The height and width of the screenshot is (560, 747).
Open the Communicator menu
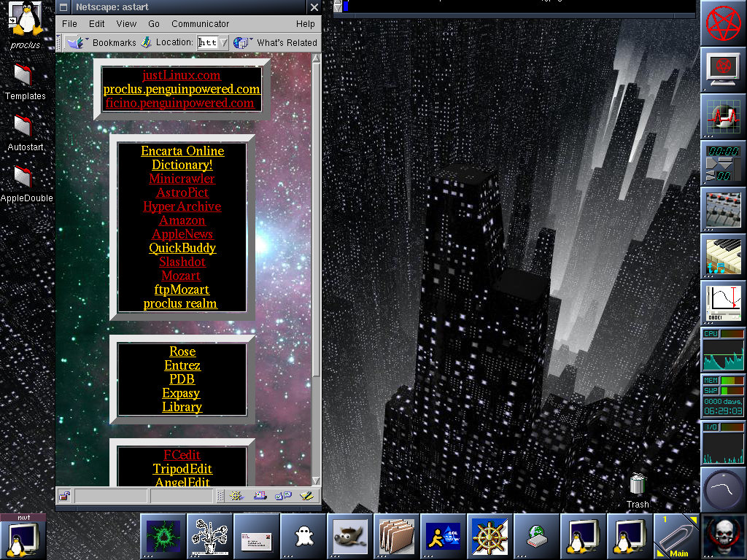click(x=200, y=24)
